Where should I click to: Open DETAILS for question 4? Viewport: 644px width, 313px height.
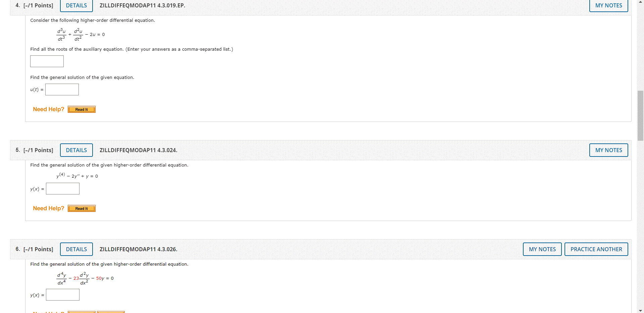(76, 5)
